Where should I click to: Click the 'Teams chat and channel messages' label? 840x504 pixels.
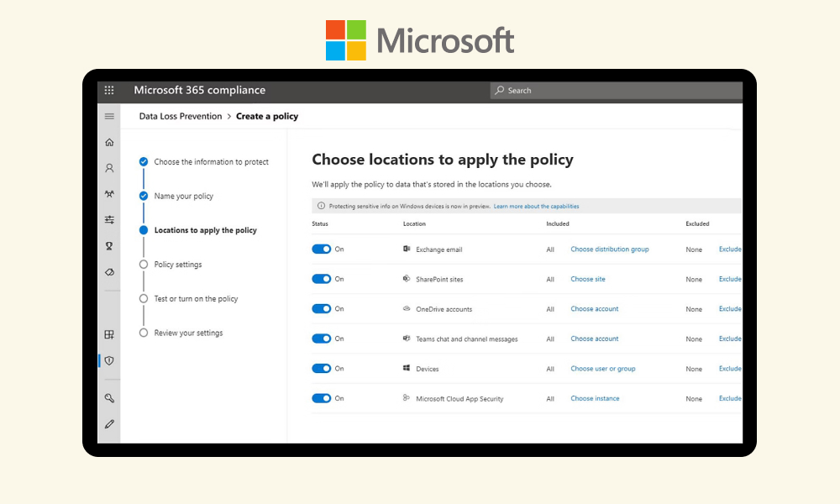(x=466, y=339)
